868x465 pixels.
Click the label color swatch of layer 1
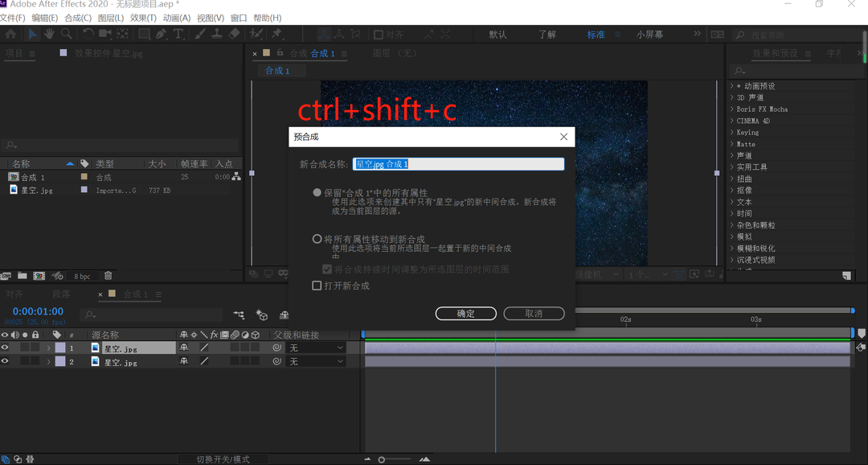click(60, 348)
